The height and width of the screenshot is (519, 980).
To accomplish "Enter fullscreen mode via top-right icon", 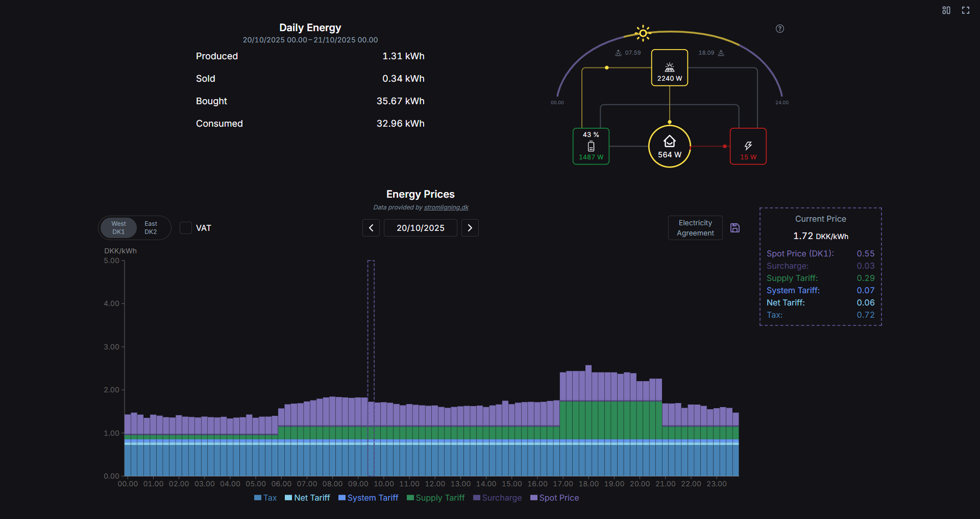I will click(965, 10).
